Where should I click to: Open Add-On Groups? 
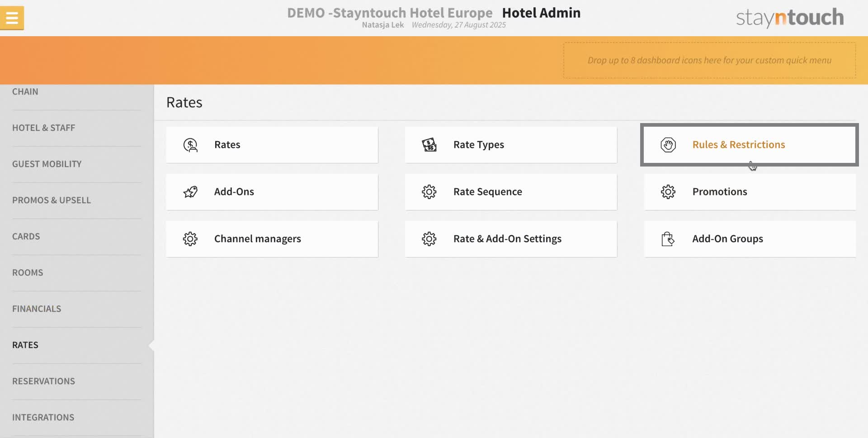point(750,239)
